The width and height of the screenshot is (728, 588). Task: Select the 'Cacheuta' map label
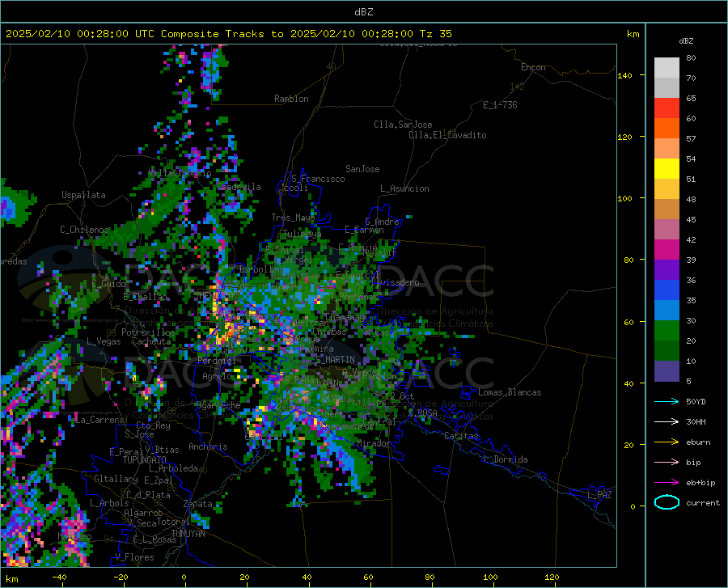(152, 341)
